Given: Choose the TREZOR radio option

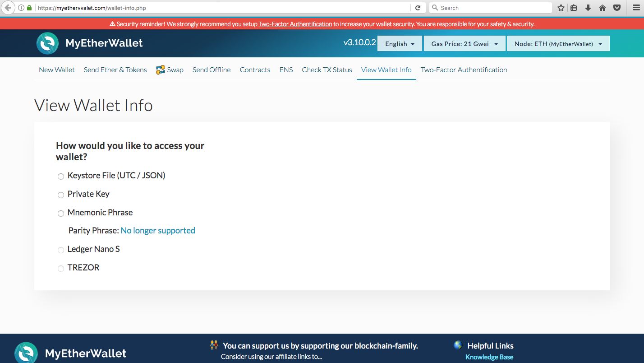Looking at the screenshot, I should 61,269.
